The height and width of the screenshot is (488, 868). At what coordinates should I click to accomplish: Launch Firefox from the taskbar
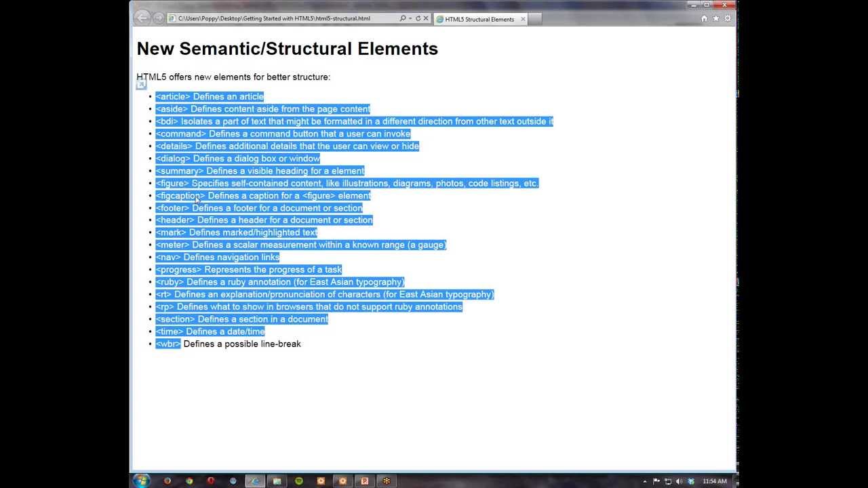pos(167,481)
